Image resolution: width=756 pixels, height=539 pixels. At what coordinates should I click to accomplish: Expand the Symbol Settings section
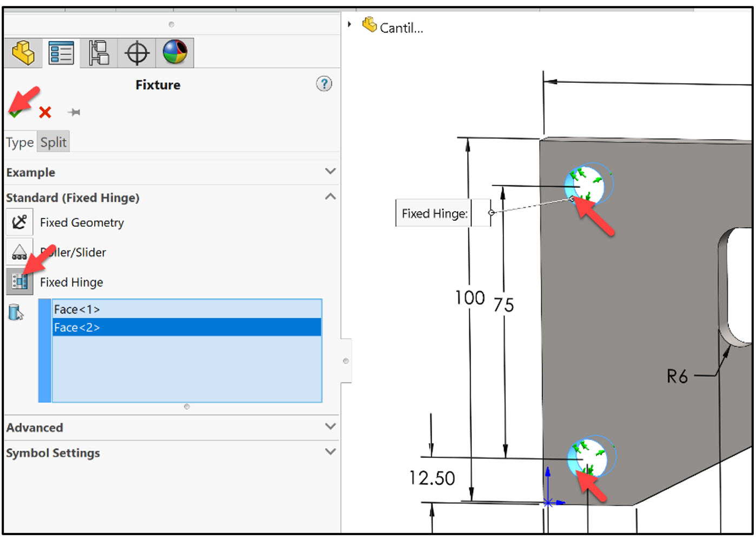coord(330,452)
